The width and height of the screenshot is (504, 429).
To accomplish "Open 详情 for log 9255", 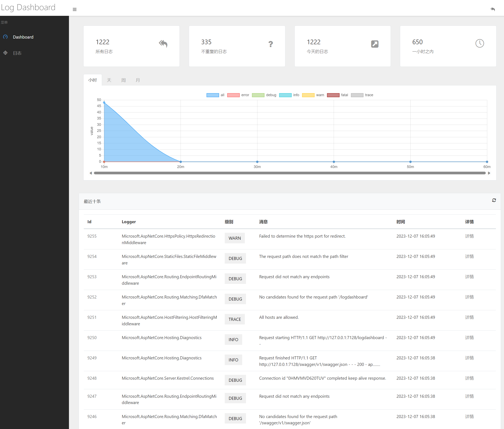I will coord(469,236).
